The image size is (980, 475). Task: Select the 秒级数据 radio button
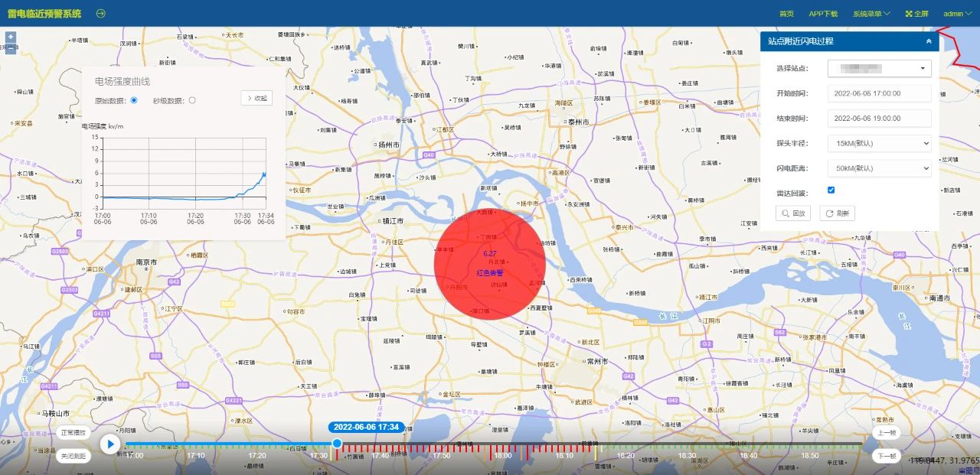point(191,100)
